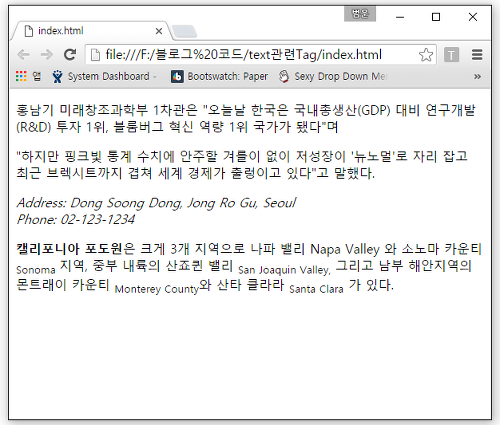Click the 'Phone: 02-123-1234' text

coord(76,219)
